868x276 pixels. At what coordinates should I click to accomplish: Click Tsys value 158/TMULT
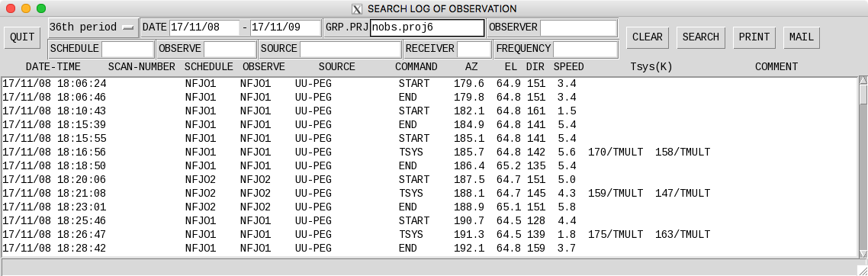(683, 152)
